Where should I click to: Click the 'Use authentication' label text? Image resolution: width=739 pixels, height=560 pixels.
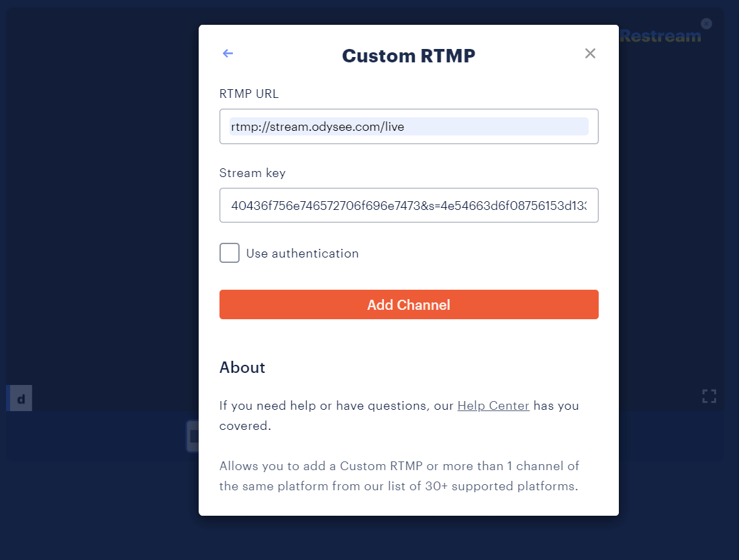click(302, 254)
